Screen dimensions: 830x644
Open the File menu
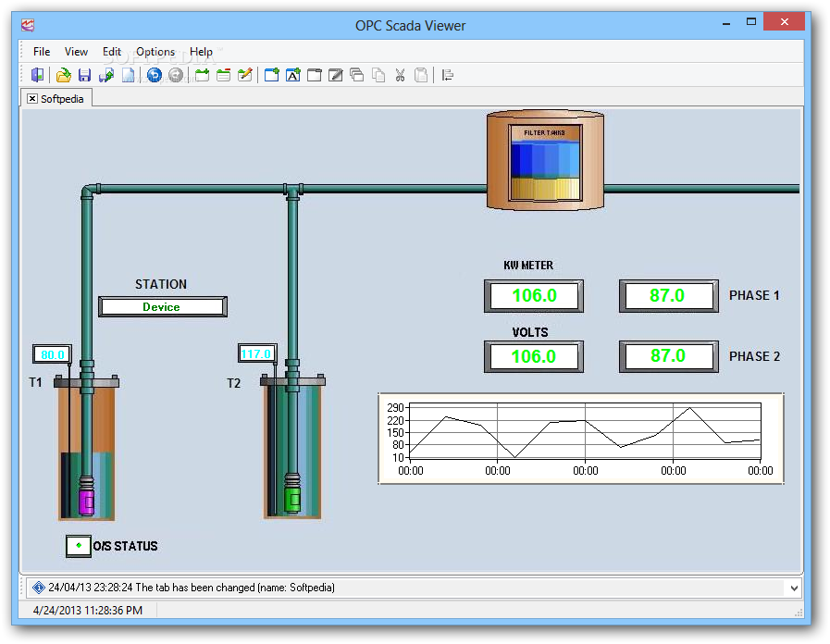pyautogui.click(x=42, y=51)
